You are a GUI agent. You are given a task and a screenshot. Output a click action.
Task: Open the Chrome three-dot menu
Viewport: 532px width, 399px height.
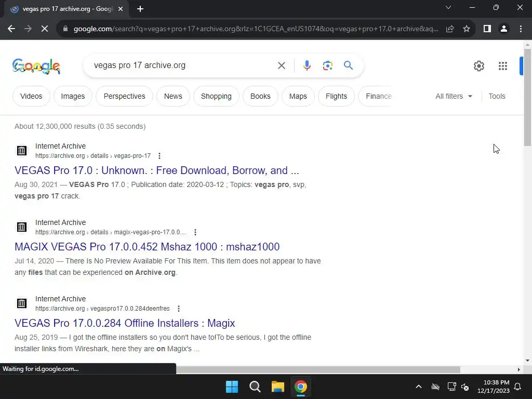tap(521, 29)
